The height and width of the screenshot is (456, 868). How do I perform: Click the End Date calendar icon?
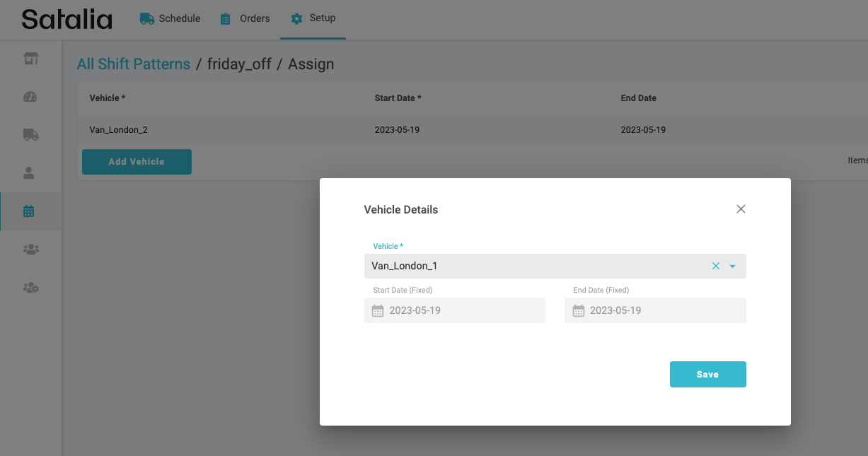pyautogui.click(x=578, y=311)
